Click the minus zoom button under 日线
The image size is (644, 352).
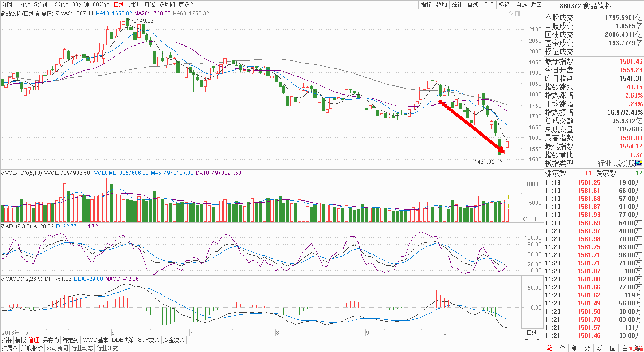538,340
